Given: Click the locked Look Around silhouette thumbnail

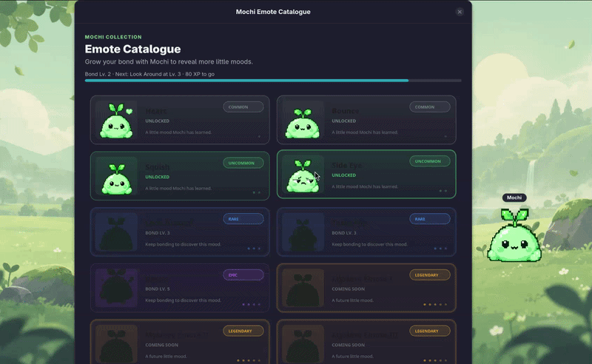Looking at the screenshot, I should [x=116, y=232].
